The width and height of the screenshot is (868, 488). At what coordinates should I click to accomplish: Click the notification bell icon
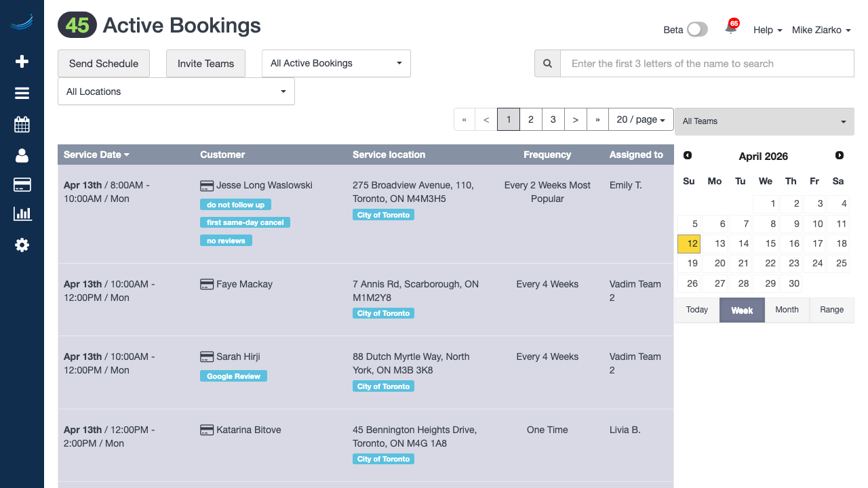point(730,28)
